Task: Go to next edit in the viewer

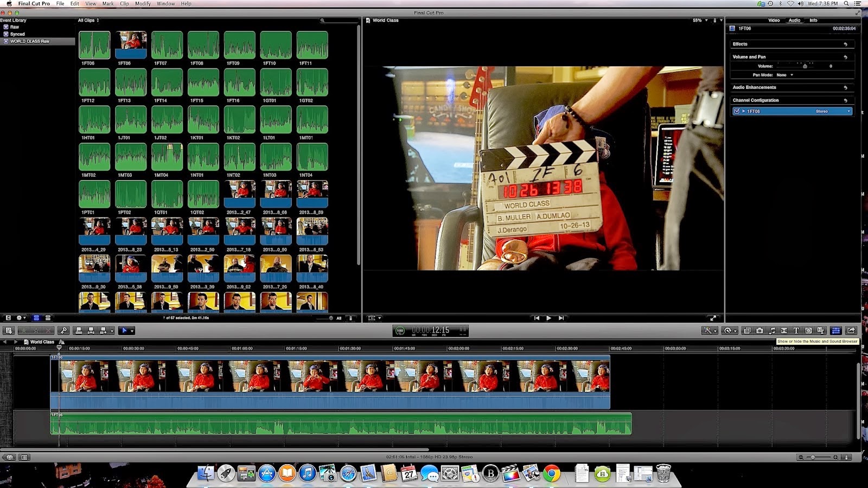Action: 561,318
